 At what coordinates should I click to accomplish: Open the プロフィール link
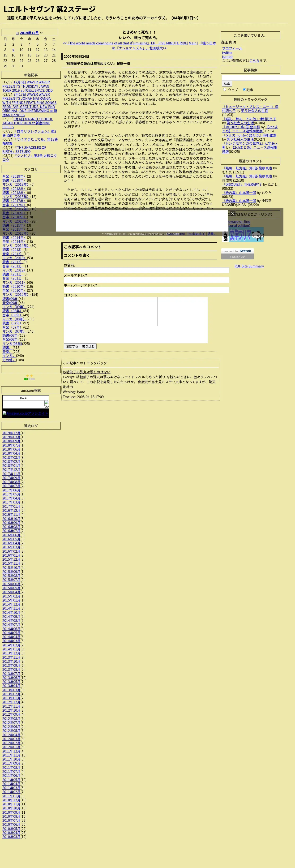(232, 48)
